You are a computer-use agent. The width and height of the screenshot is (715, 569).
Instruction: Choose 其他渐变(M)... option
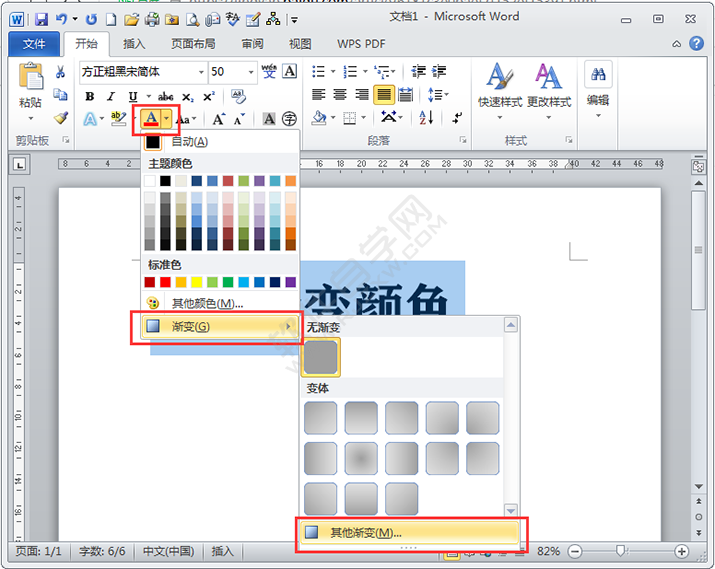point(409,532)
